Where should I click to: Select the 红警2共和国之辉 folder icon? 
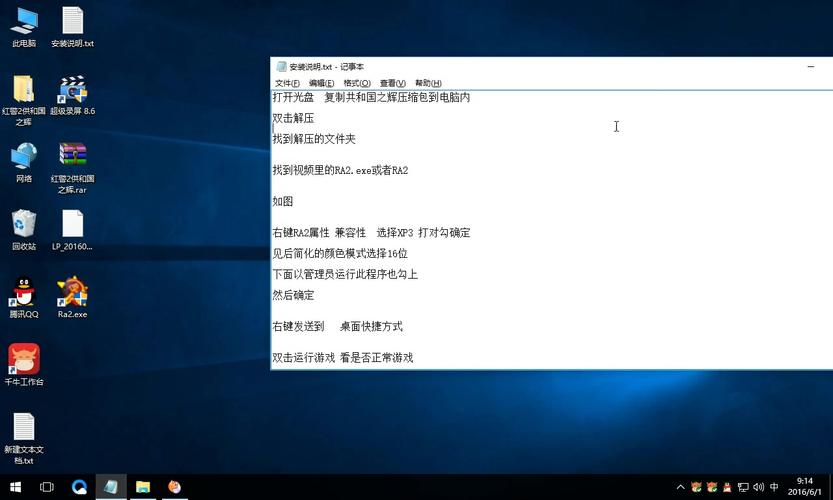[x=24, y=100]
